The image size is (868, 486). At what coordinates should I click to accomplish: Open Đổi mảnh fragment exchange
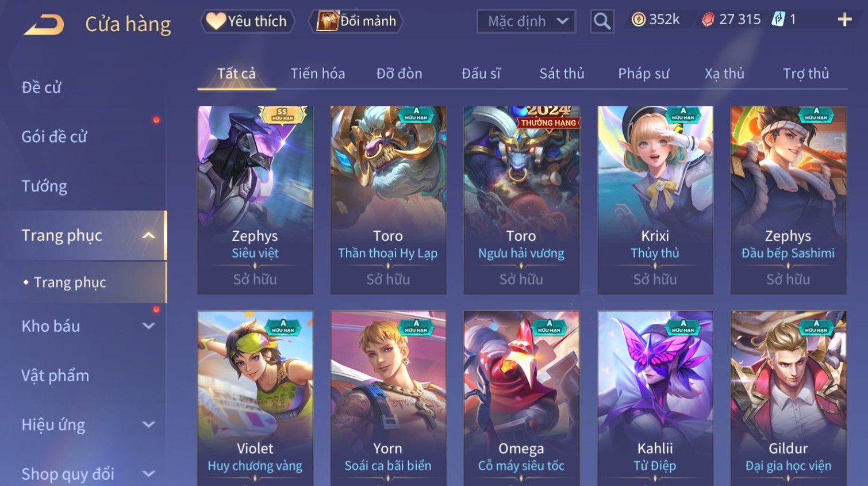point(356,21)
